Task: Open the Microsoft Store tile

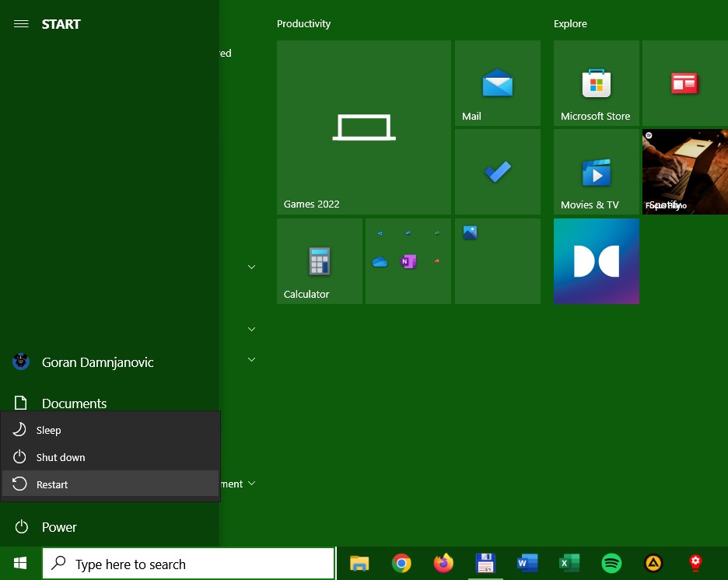Action: [x=597, y=83]
